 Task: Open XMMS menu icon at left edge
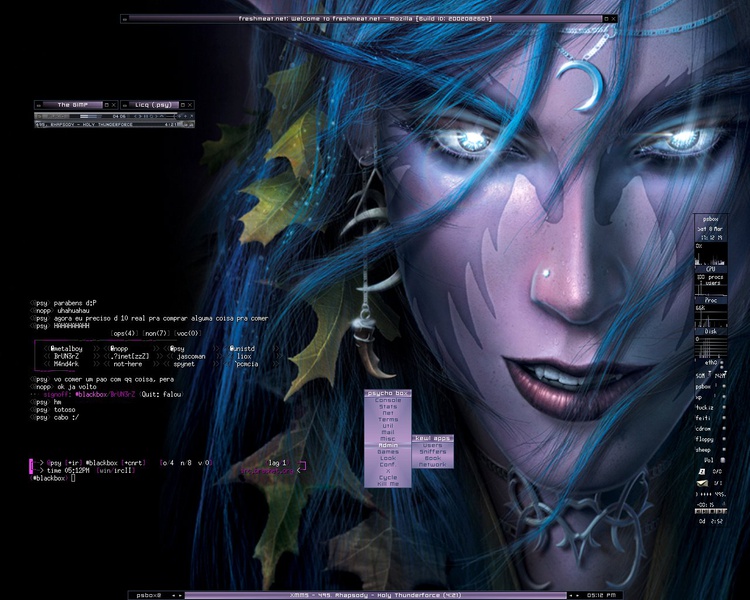[x=39, y=116]
